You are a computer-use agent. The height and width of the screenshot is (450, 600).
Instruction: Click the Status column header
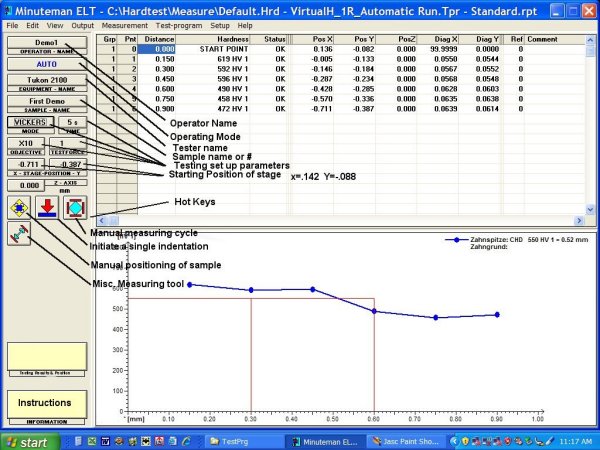268,39
